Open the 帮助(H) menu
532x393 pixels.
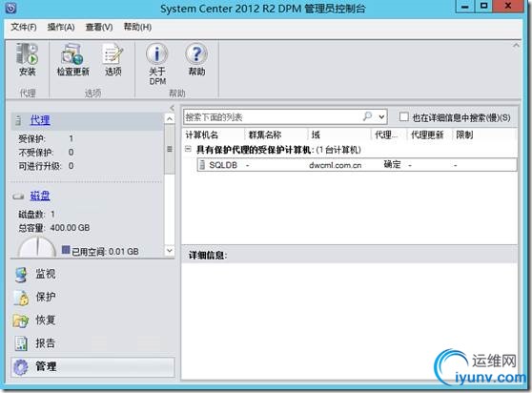click(137, 27)
